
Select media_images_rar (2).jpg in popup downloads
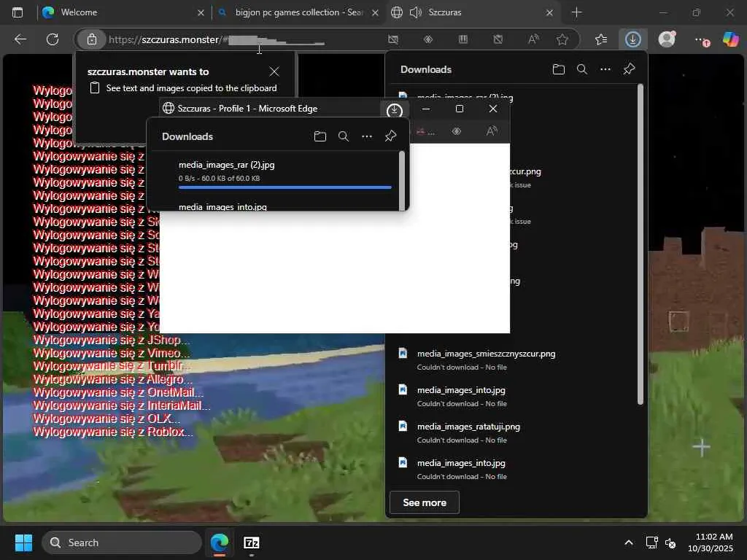point(226,165)
